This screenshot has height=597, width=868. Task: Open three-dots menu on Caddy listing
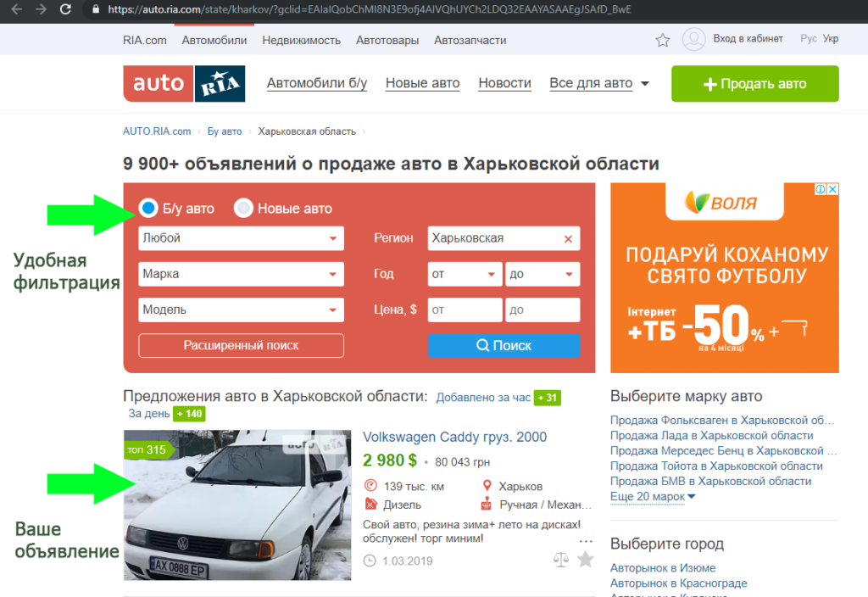pos(586,541)
